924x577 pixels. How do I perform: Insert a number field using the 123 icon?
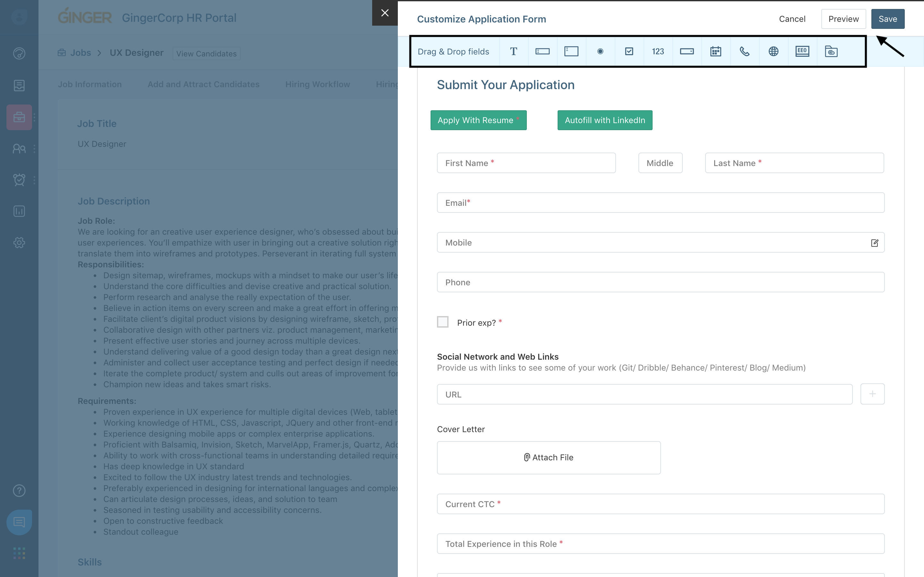657,51
